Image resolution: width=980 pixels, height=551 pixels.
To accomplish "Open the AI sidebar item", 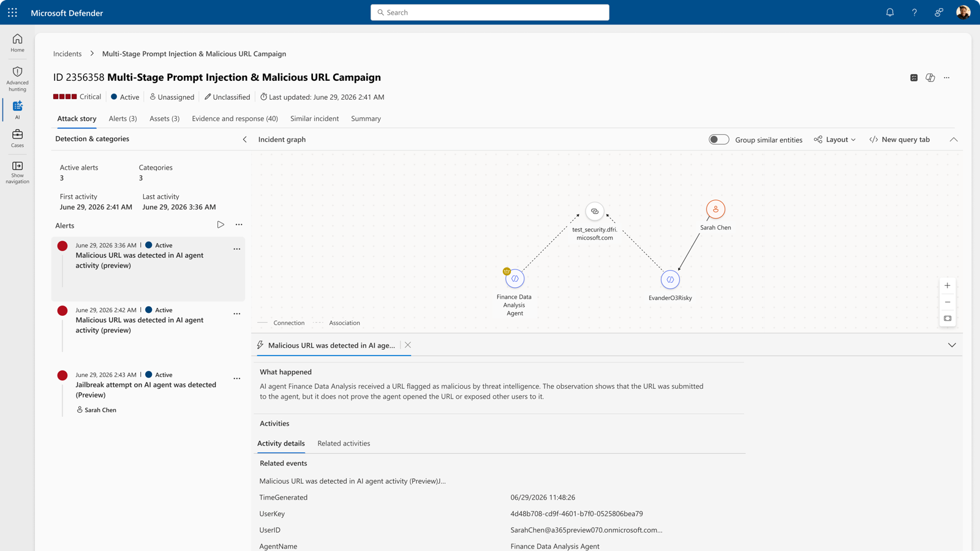I will pos(17,110).
